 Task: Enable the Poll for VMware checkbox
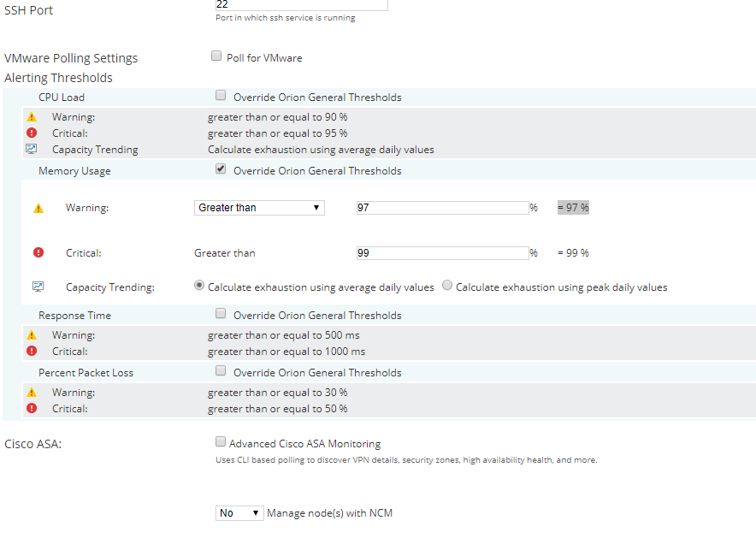point(216,56)
